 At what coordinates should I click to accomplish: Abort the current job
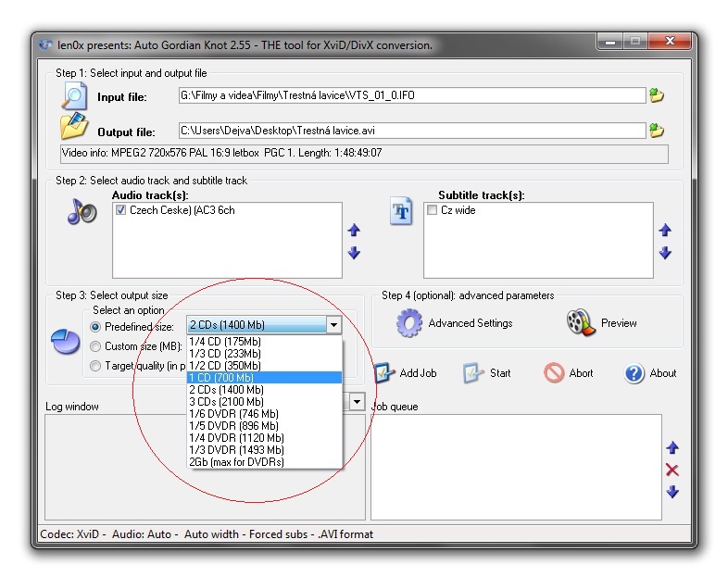coord(569,372)
